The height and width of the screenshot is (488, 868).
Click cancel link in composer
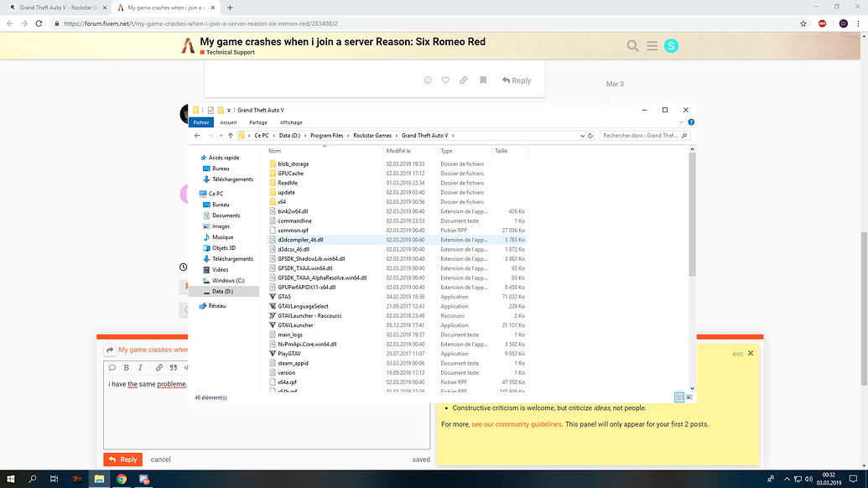click(x=160, y=459)
